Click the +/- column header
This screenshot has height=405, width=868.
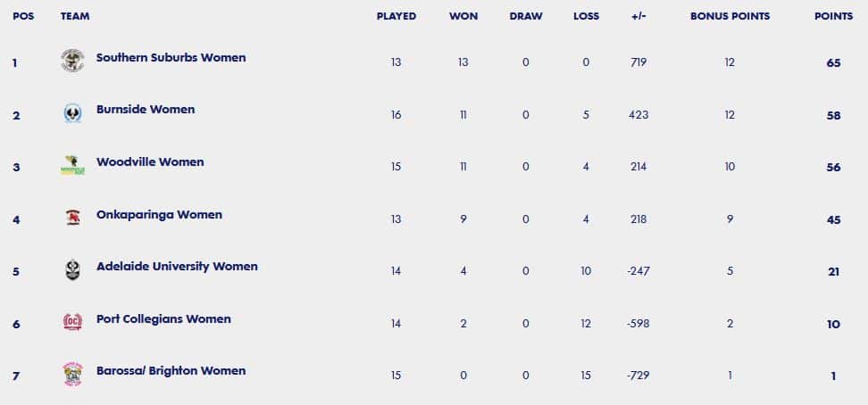tap(638, 17)
